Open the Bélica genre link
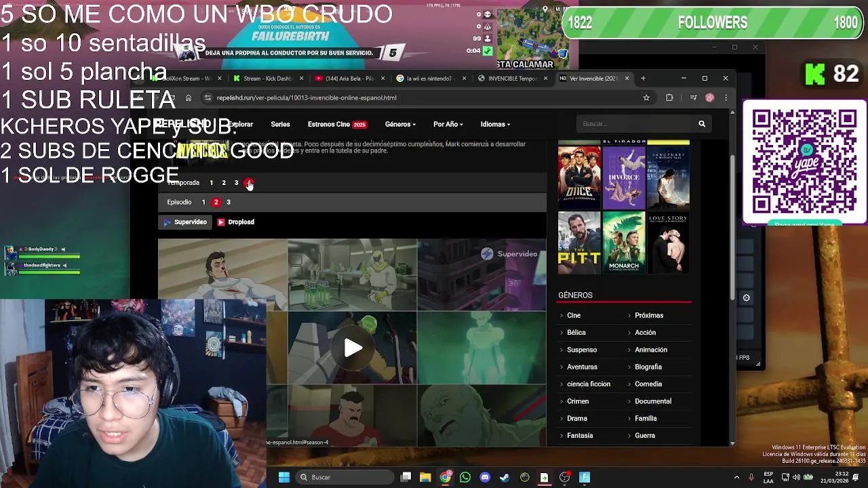Screen dimensions: 868x488 [x=576, y=333]
